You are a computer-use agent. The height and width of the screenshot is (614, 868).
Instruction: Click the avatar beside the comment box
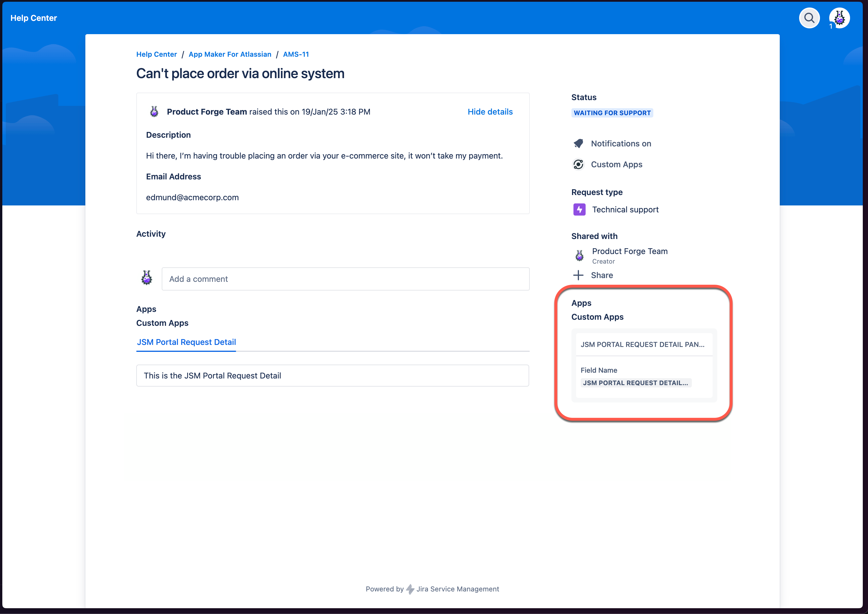tap(147, 277)
